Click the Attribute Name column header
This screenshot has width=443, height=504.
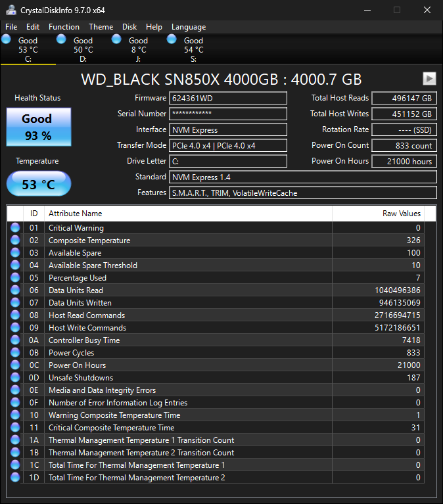point(188,214)
